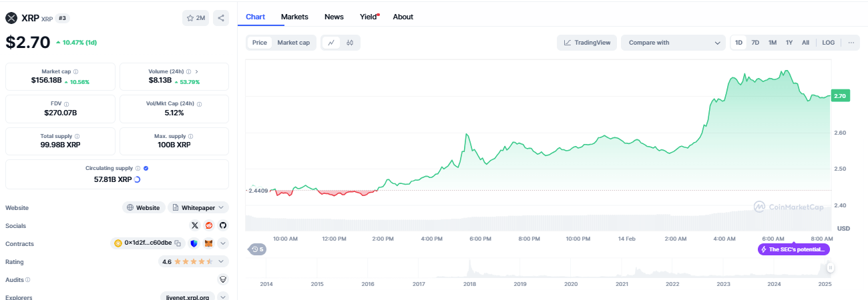Toggle the LOG scale option
The height and width of the screenshot is (300, 868).
click(x=828, y=43)
